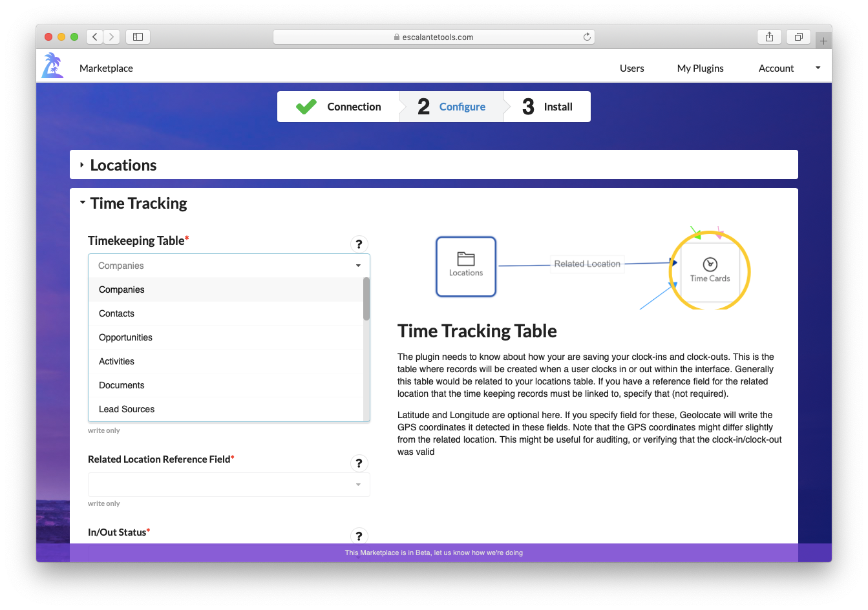Open help for Related Location Reference Field
This screenshot has height=610, width=868.
(359, 463)
